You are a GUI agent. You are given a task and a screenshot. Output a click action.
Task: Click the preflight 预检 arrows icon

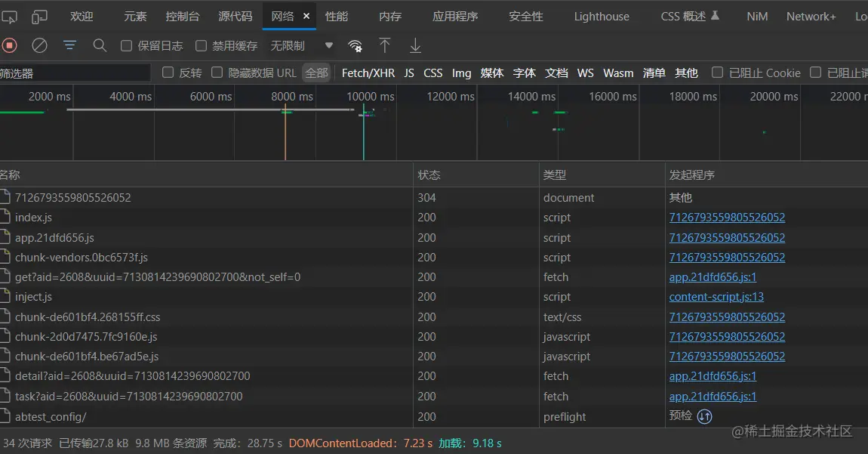click(704, 416)
